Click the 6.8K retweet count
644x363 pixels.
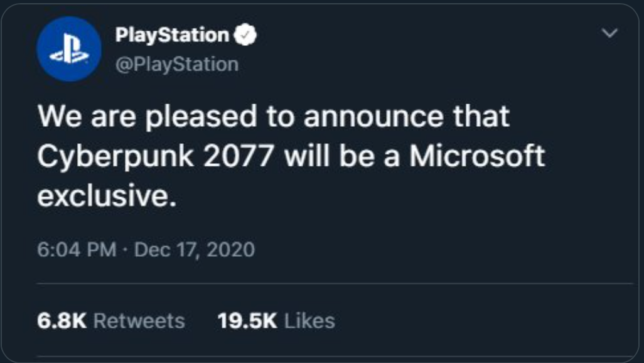click(x=62, y=321)
